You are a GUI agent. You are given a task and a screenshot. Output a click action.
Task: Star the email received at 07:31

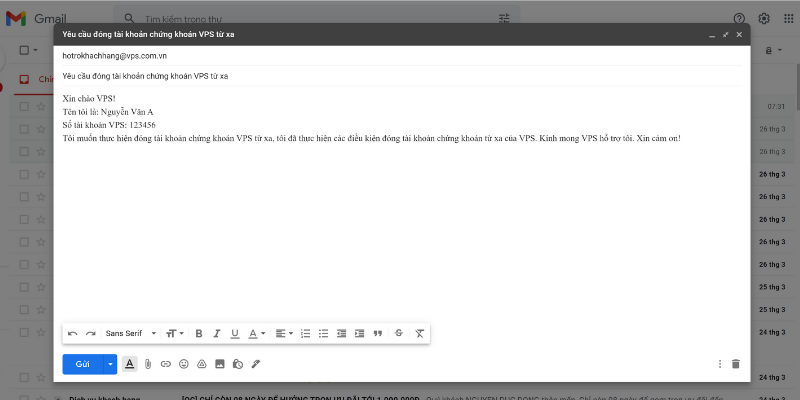pyautogui.click(x=41, y=106)
